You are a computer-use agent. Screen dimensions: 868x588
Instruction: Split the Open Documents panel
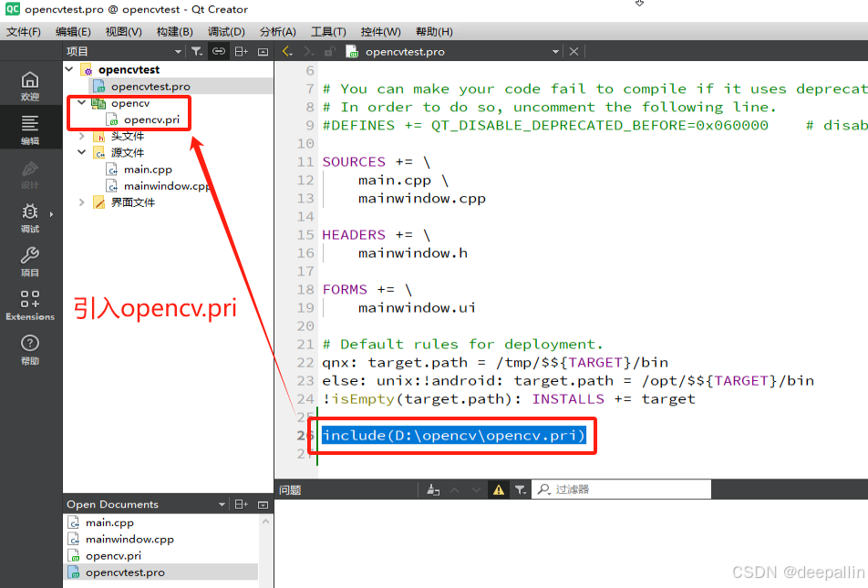(x=242, y=504)
